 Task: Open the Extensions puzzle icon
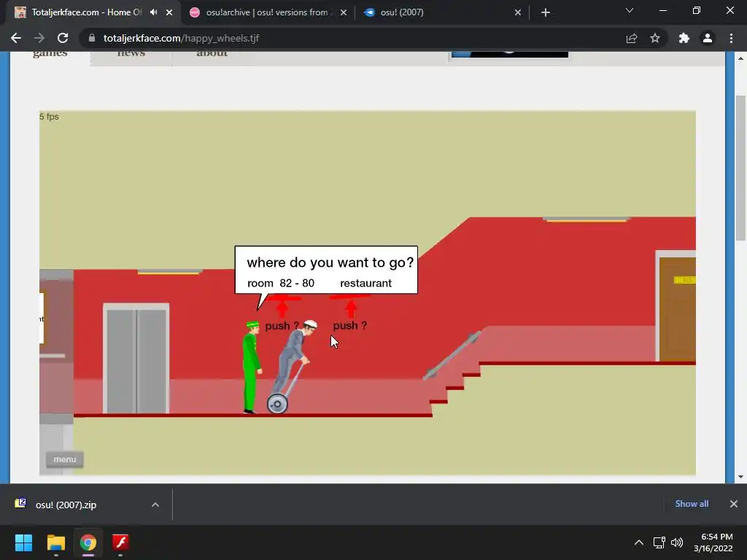pyautogui.click(x=684, y=38)
